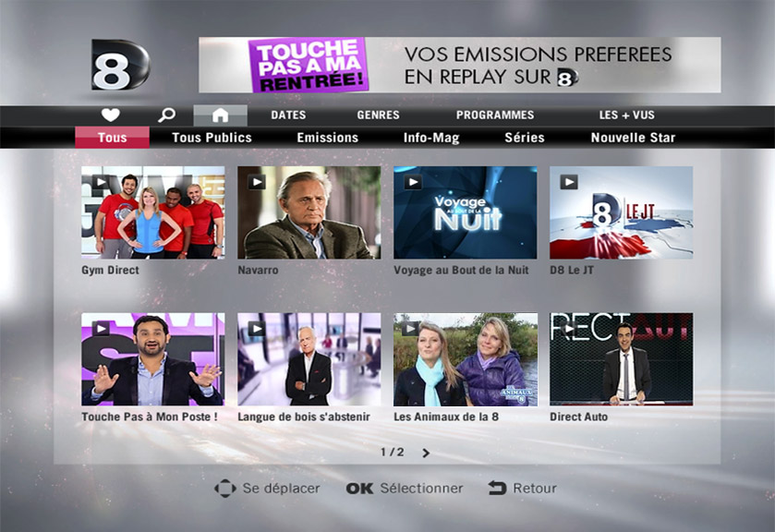Go to home via house icon

click(220, 115)
